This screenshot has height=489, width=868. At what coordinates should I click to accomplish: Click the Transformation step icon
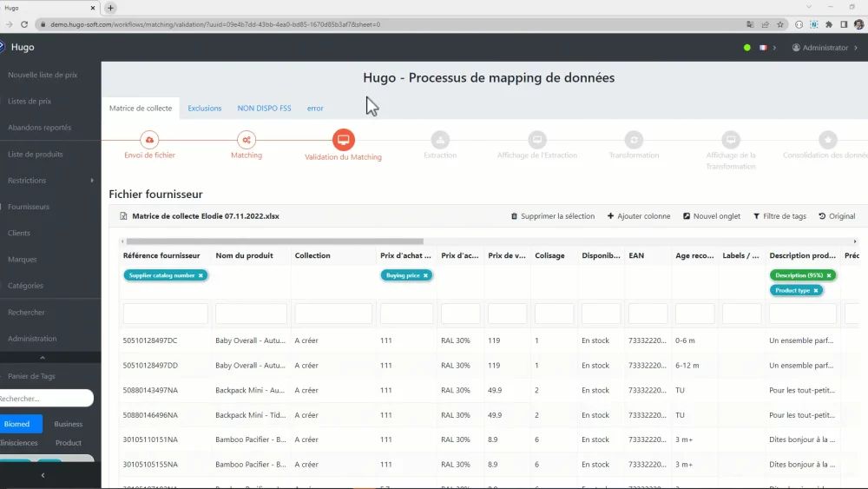coord(634,140)
